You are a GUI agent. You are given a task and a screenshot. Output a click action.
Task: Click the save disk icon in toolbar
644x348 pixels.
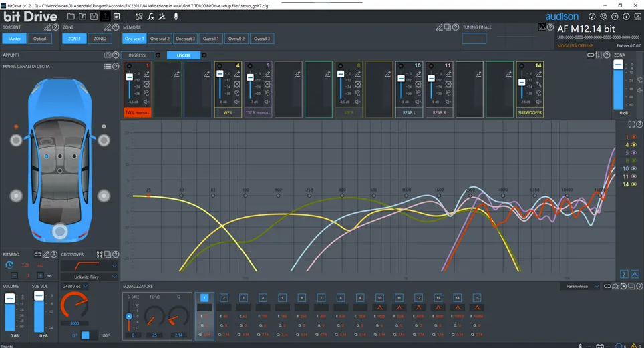(x=94, y=17)
